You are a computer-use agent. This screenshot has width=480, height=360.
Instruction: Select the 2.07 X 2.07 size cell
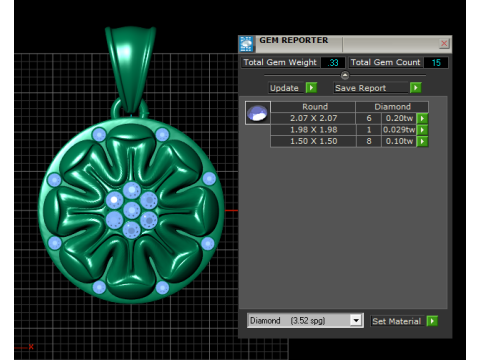click(x=313, y=118)
